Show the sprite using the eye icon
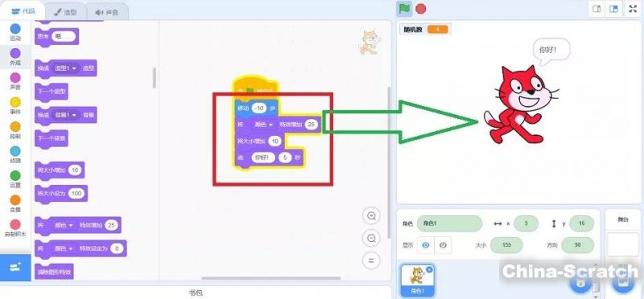The height and width of the screenshot is (299, 644). (x=426, y=245)
